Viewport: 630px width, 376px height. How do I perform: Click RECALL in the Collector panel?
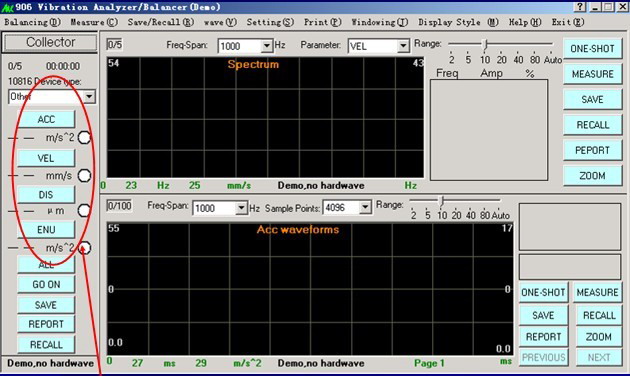coord(46,345)
